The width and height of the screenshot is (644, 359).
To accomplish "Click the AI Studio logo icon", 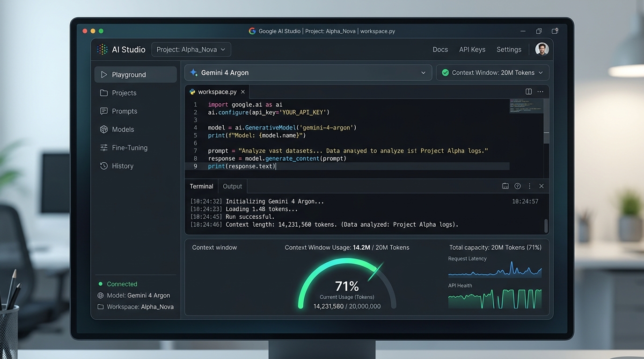I will pyautogui.click(x=102, y=50).
